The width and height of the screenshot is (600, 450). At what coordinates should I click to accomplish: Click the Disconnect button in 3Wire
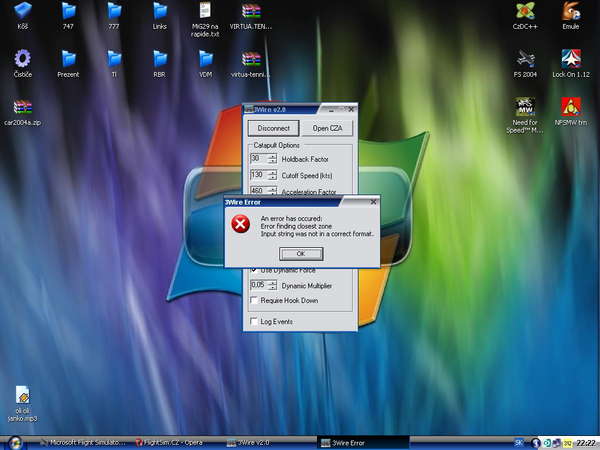[273, 128]
